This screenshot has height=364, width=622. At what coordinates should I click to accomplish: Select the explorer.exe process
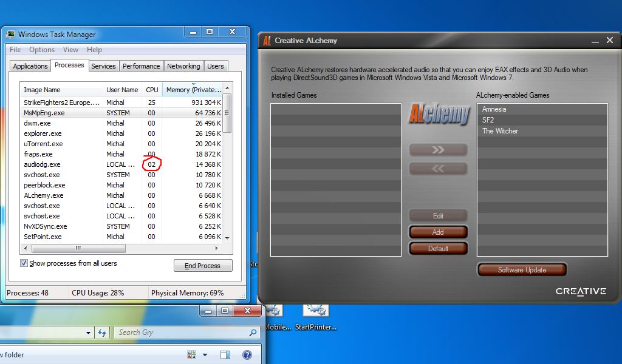pos(121,133)
